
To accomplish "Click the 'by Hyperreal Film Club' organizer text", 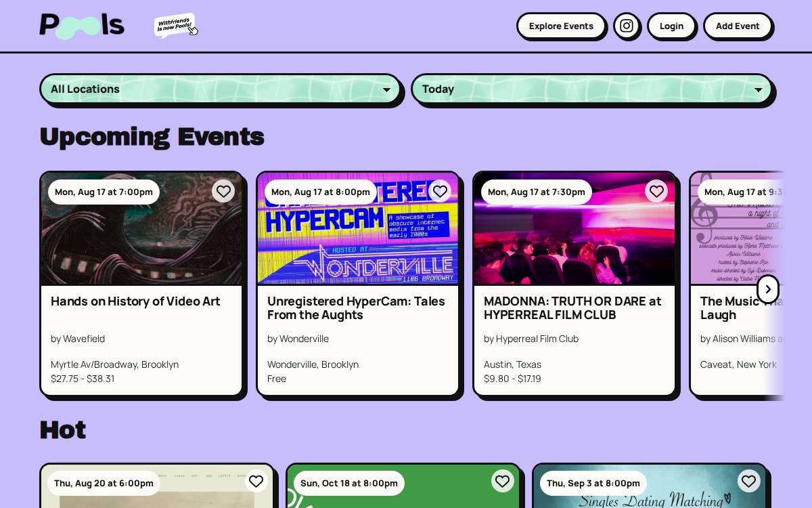I will (x=531, y=339).
